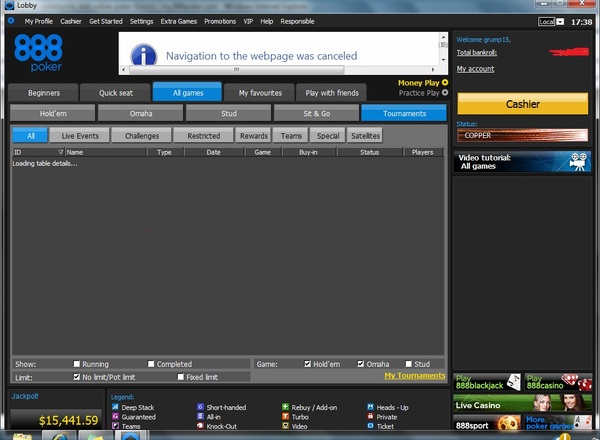600x440 pixels.
Task: Click the blue circle icon left of My Profile
Action: 11,21
